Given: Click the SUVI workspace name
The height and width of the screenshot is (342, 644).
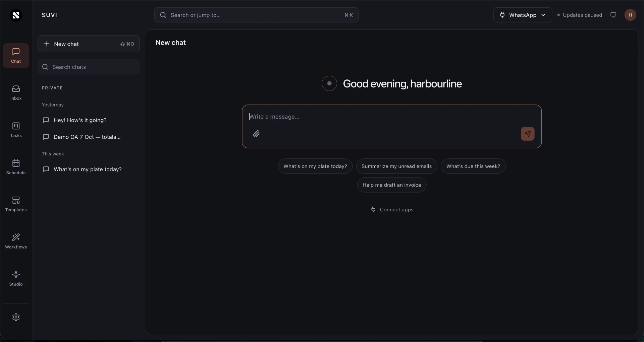Looking at the screenshot, I should (x=50, y=15).
